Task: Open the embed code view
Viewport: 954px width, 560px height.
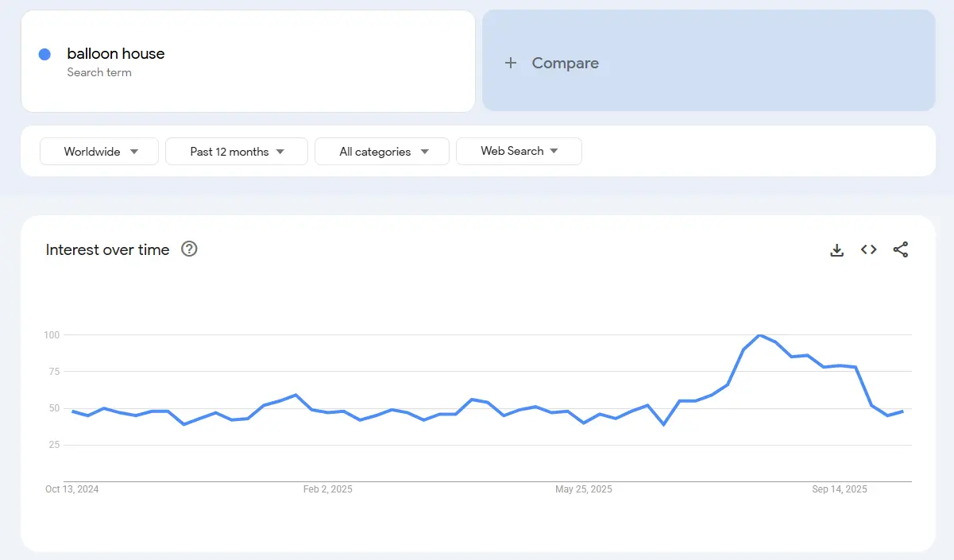Action: [868, 249]
